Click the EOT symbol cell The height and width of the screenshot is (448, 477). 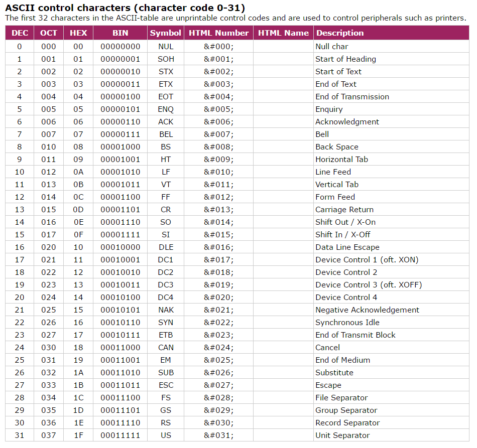click(166, 97)
